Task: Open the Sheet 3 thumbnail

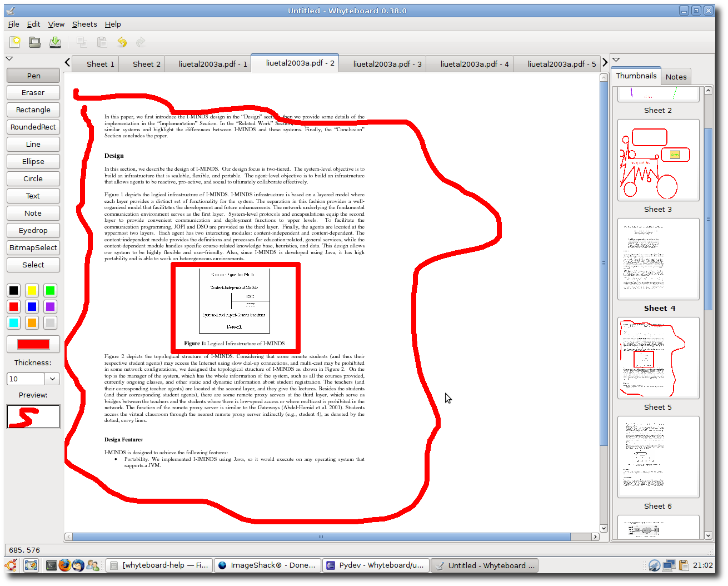Action: click(x=659, y=160)
